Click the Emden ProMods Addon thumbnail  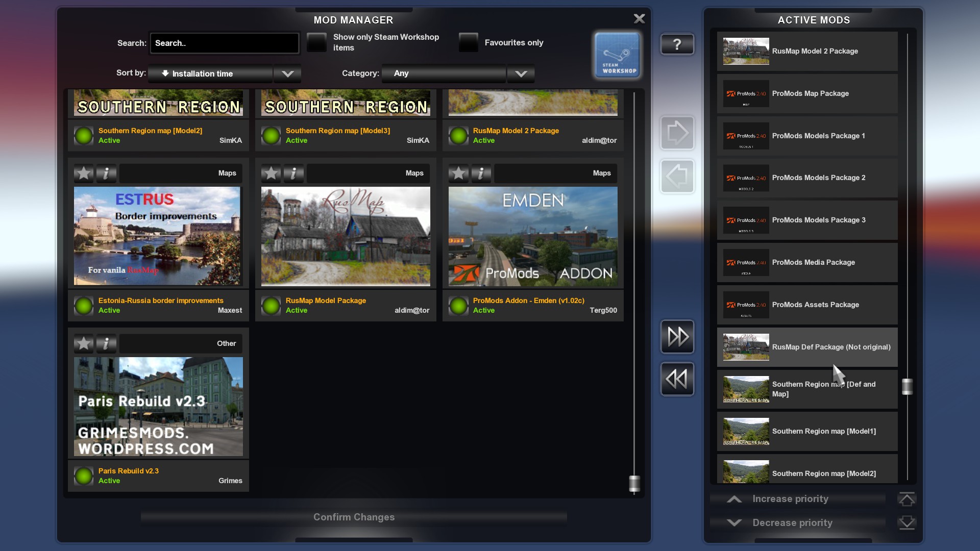click(x=533, y=236)
